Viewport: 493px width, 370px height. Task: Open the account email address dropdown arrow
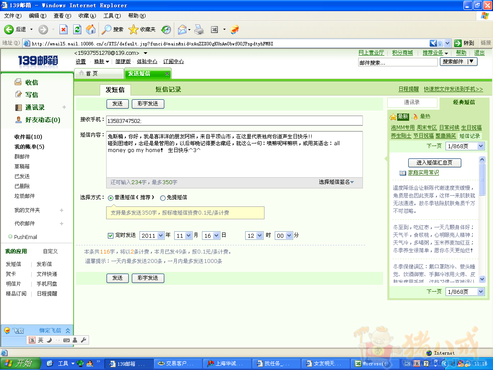146,53
